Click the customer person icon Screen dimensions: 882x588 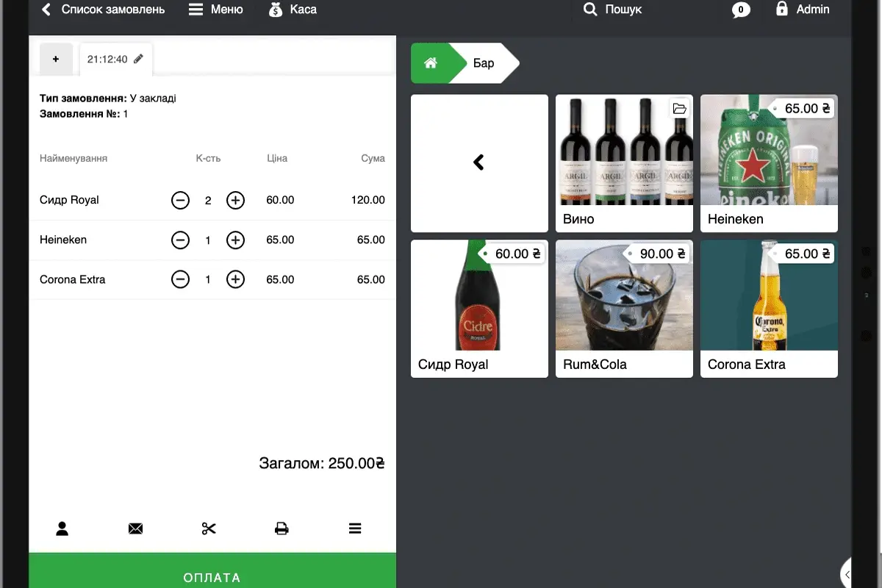[62, 528]
